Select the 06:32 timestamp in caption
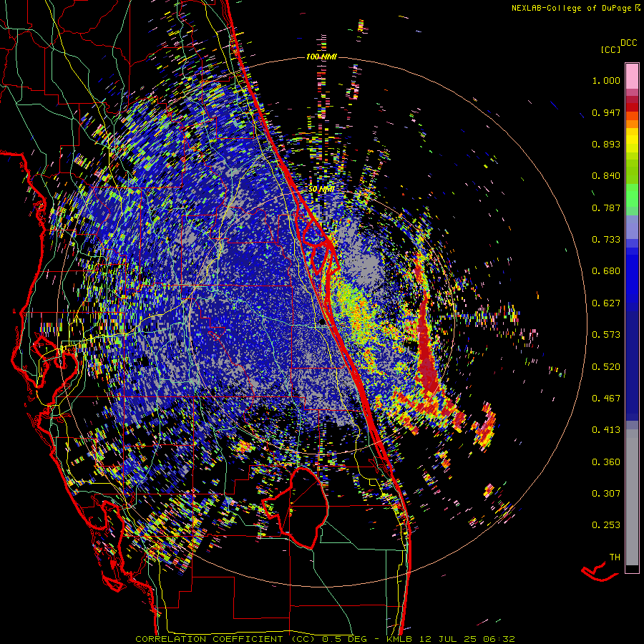 coord(500,639)
